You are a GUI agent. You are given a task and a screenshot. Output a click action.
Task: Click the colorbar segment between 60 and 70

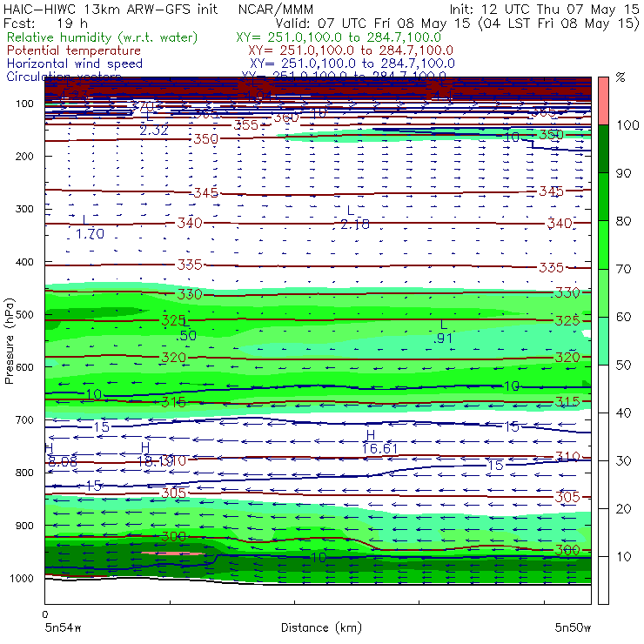click(x=603, y=292)
